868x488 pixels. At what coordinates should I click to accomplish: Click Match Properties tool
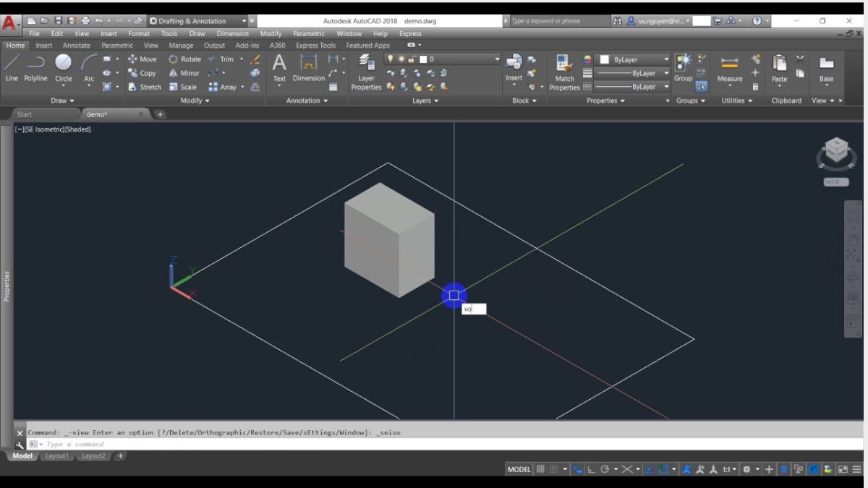pyautogui.click(x=564, y=72)
